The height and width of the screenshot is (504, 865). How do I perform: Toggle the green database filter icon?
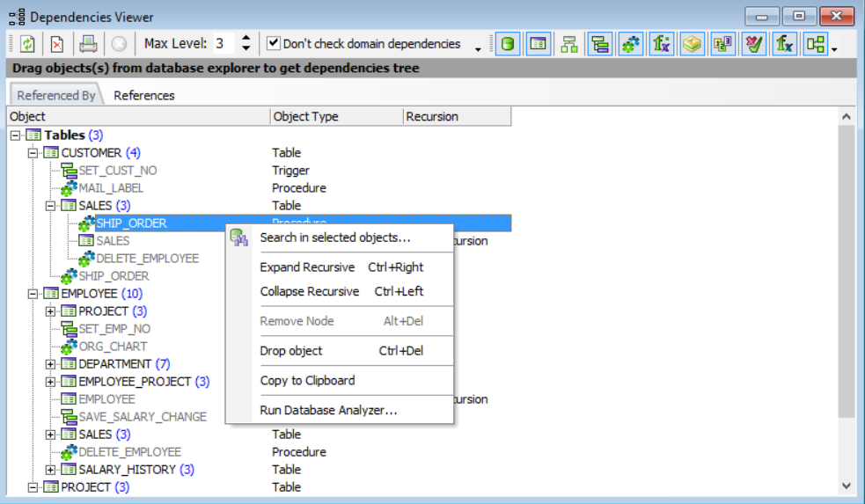508,44
